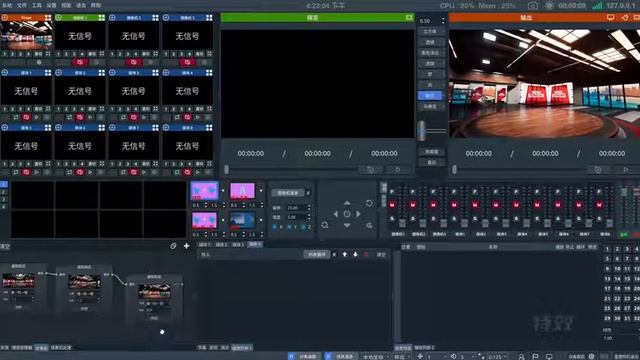The height and width of the screenshot is (360, 640).
Task: Pan the PTZ camera with the right arrow
Action: (x=358, y=214)
